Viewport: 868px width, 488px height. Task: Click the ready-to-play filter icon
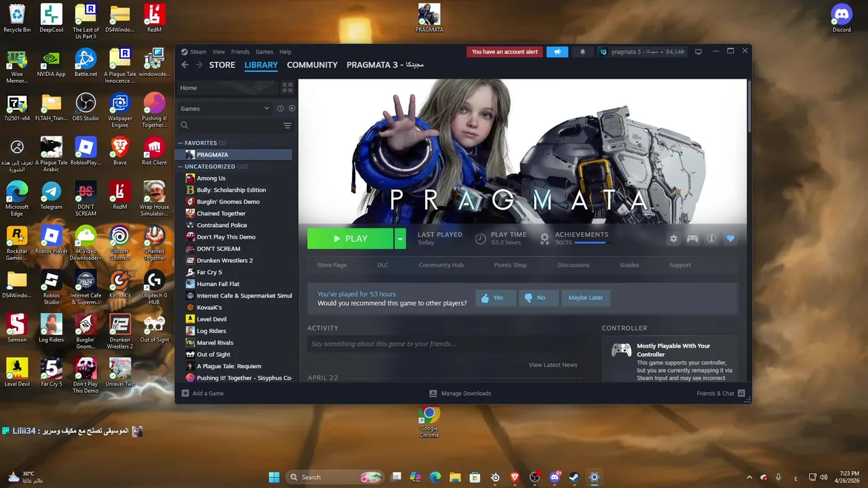pyautogui.click(x=292, y=108)
